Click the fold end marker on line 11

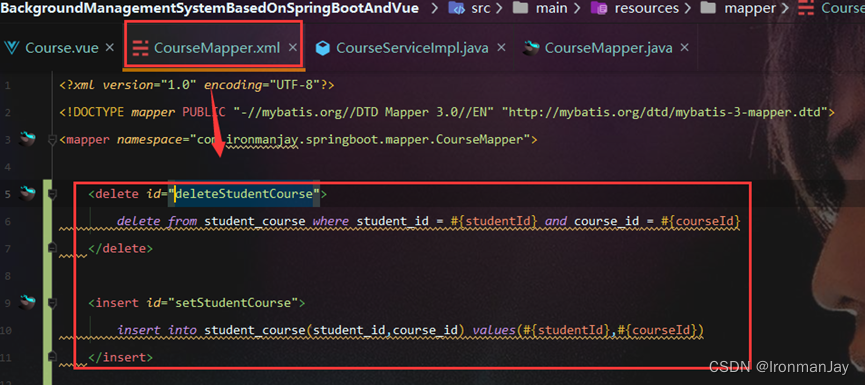tap(52, 357)
